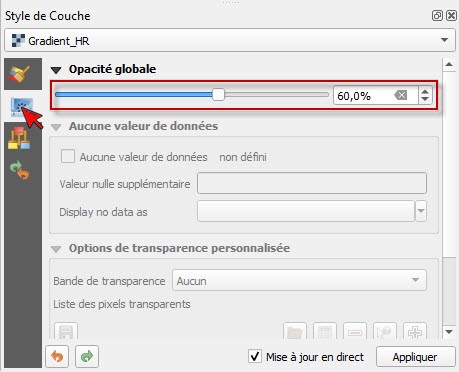Open the History tab with green and orange arrows
The image size is (459, 372).
click(20, 170)
